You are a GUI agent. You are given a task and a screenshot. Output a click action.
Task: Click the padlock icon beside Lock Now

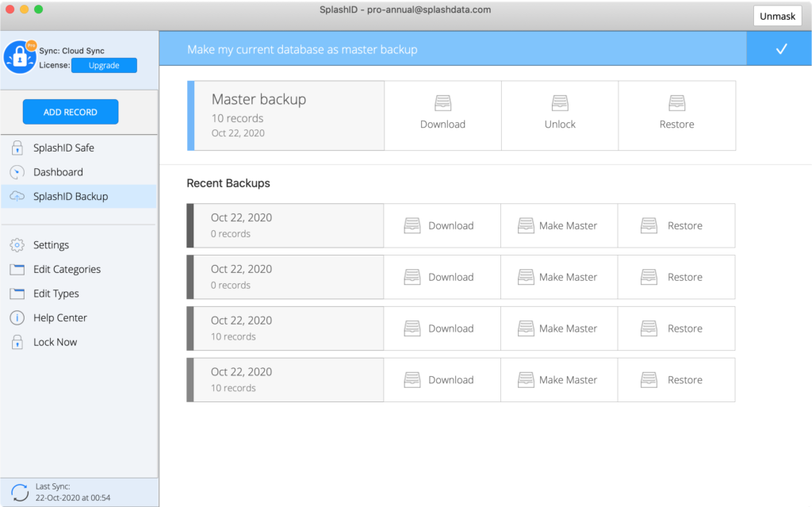pos(17,343)
